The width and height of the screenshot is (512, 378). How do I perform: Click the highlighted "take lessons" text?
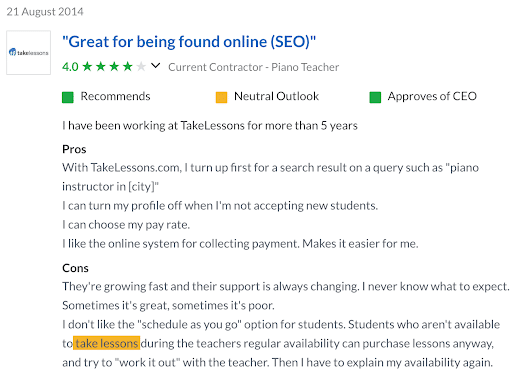pyautogui.click(x=107, y=343)
